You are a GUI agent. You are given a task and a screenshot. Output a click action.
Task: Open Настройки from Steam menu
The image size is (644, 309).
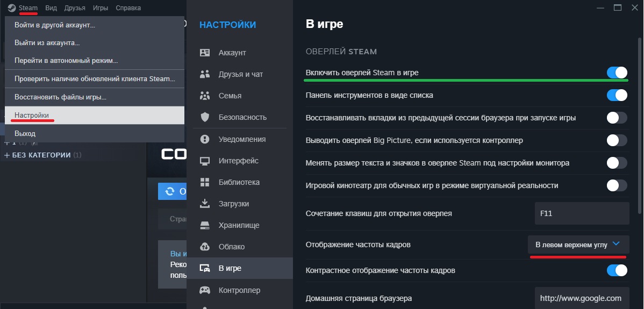point(95,116)
